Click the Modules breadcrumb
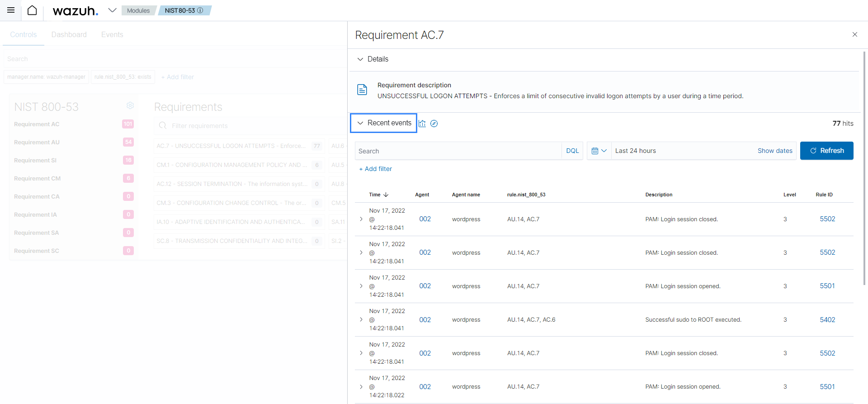This screenshot has height=404, width=868. (138, 10)
